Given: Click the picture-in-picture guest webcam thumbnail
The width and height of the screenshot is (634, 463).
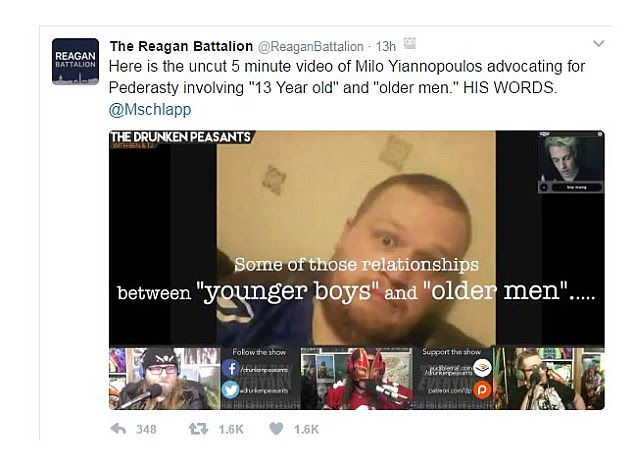Looking at the screenshot, I should point(571,162).
